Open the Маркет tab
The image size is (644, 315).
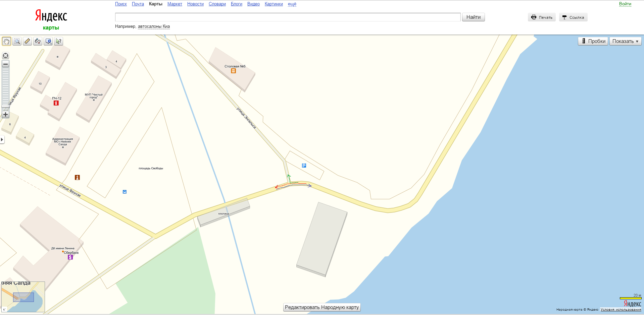175,4
